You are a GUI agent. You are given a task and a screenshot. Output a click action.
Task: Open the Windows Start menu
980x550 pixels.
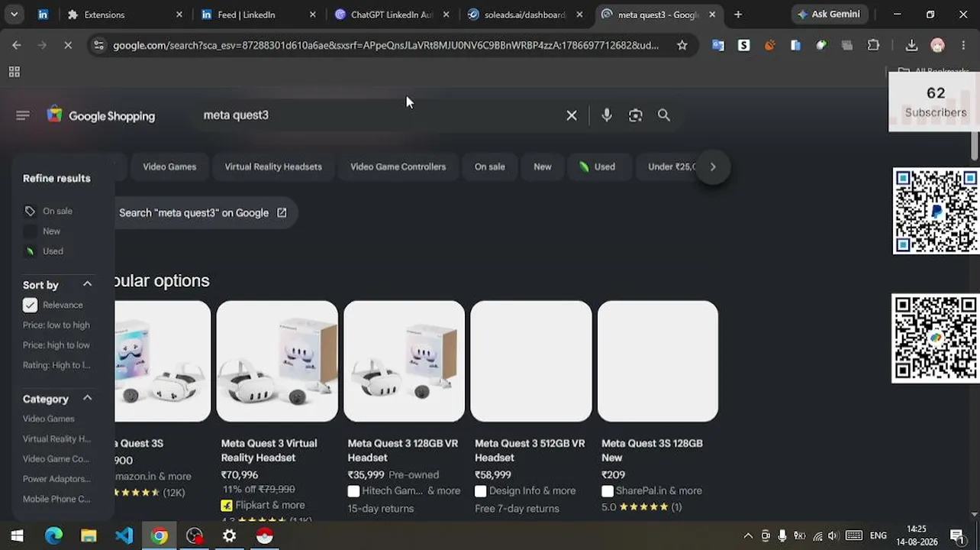pyautogui.click(x=17, y=535)
